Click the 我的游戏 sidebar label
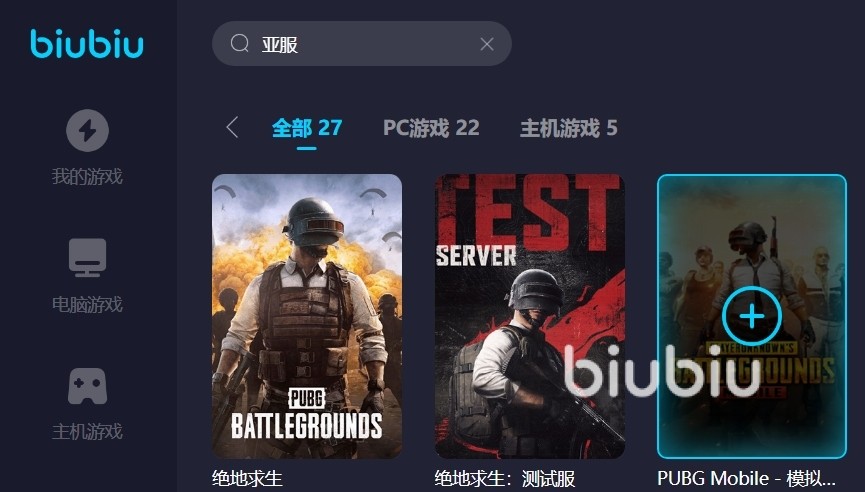 point(87,177)
